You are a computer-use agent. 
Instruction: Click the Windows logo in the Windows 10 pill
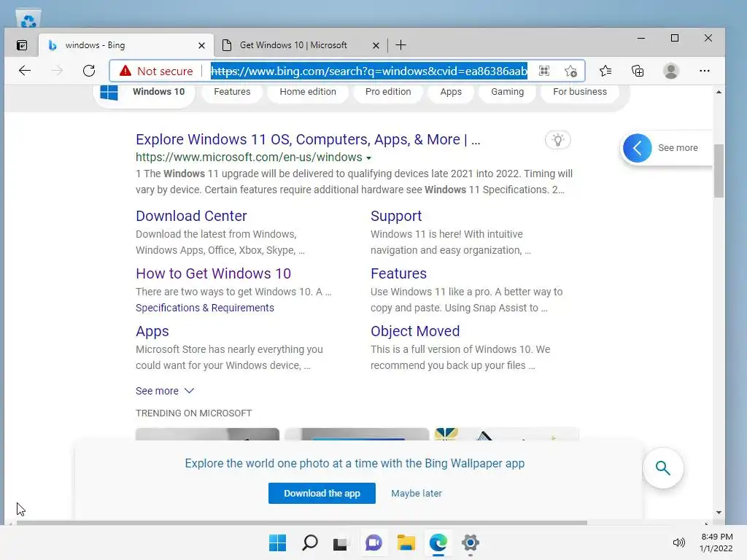[x=109, y=92]
